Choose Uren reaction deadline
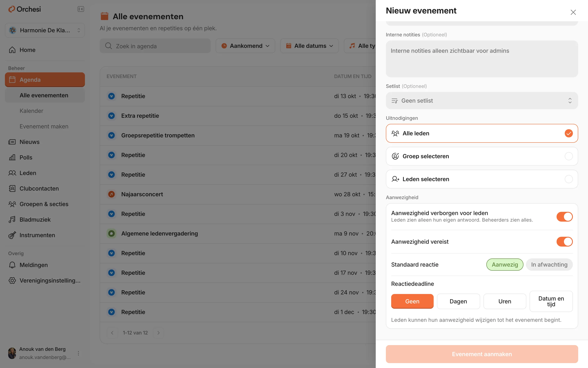 pos(505,301)
